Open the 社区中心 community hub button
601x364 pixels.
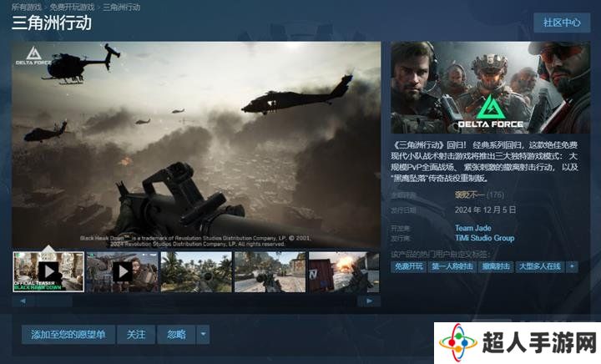pos(562,23)
